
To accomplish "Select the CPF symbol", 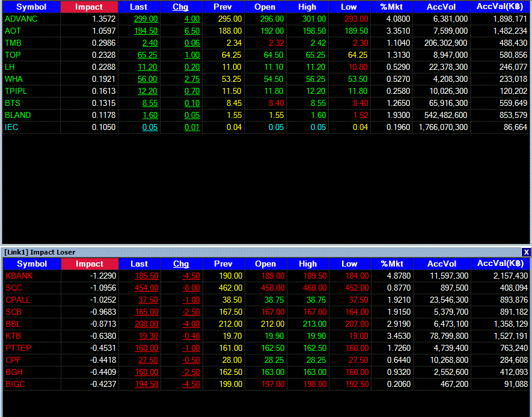I will (x=13, y=360).
